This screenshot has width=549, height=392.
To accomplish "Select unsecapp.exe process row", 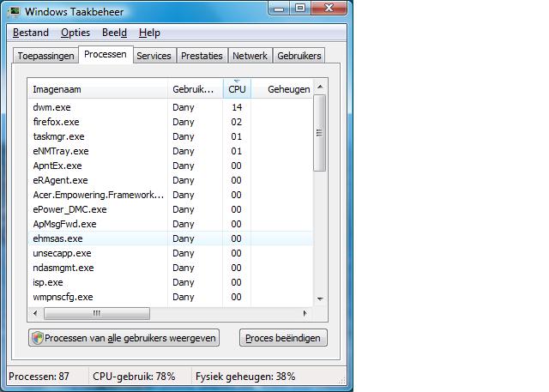I will click(170, 253).
